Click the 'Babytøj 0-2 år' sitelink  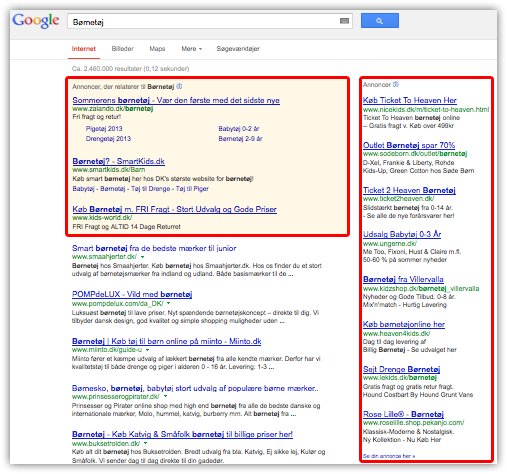pos(239,129)
